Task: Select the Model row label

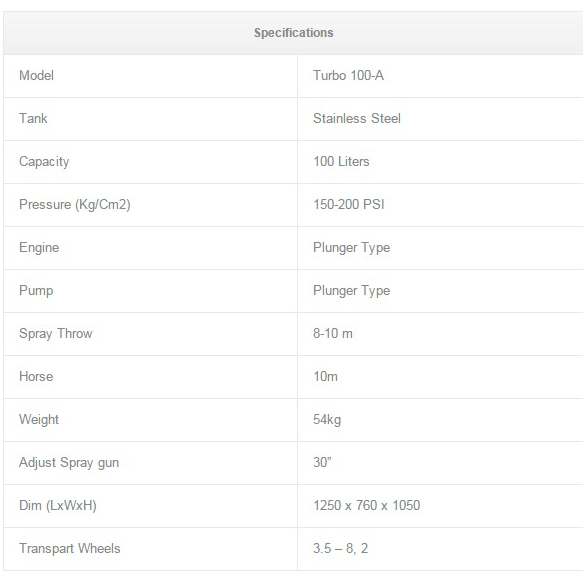Action: (36, 75)
